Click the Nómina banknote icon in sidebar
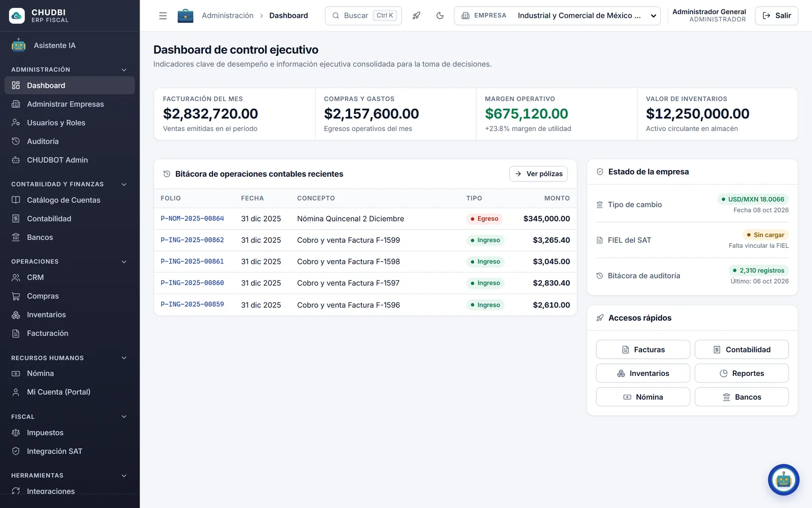The image size is (812, 508). click(x=16, y=373)
